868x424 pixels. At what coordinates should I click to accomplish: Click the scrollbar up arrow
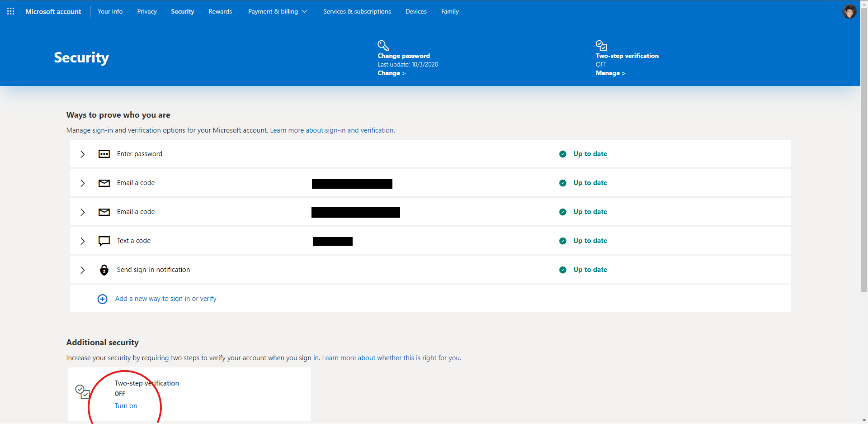tap(864, 3)
